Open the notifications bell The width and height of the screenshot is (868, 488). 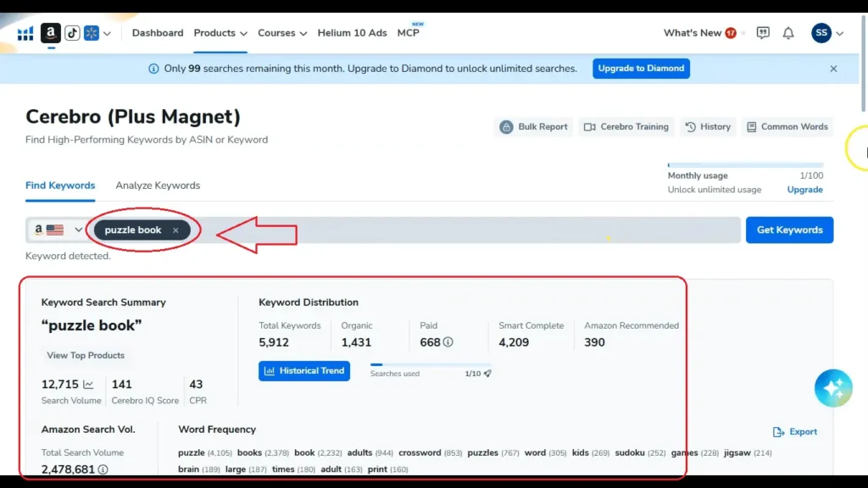(x=788, y=33)
